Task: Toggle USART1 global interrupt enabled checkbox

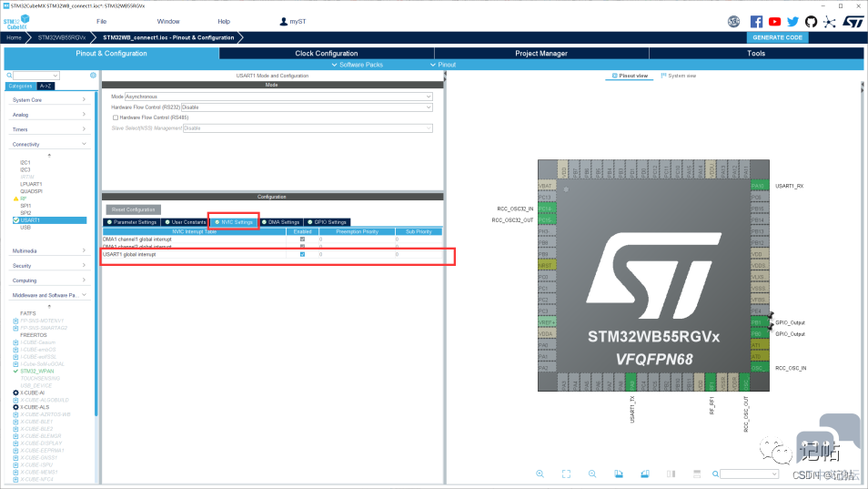Action: [302, 254]
